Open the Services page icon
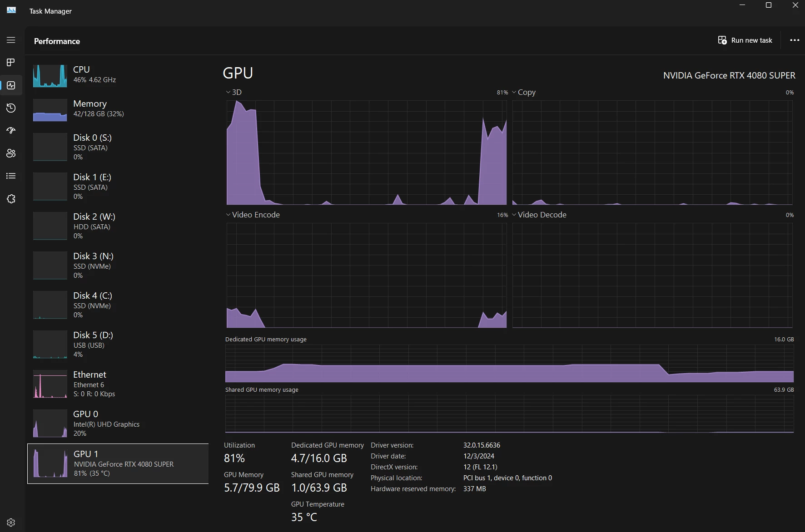This screenshot has height=532, width=805. (11, 199)
